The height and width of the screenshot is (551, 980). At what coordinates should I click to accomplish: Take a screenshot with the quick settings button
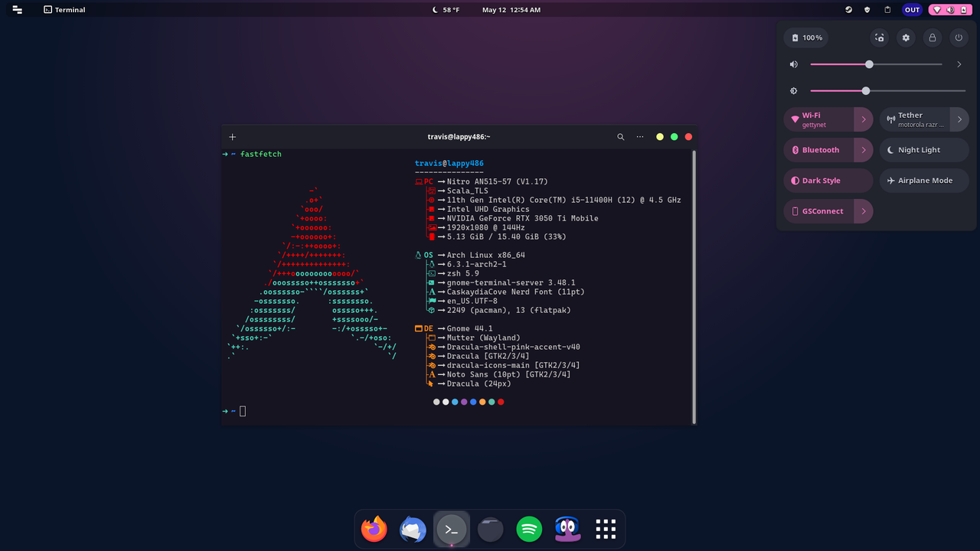coord(880,37)
